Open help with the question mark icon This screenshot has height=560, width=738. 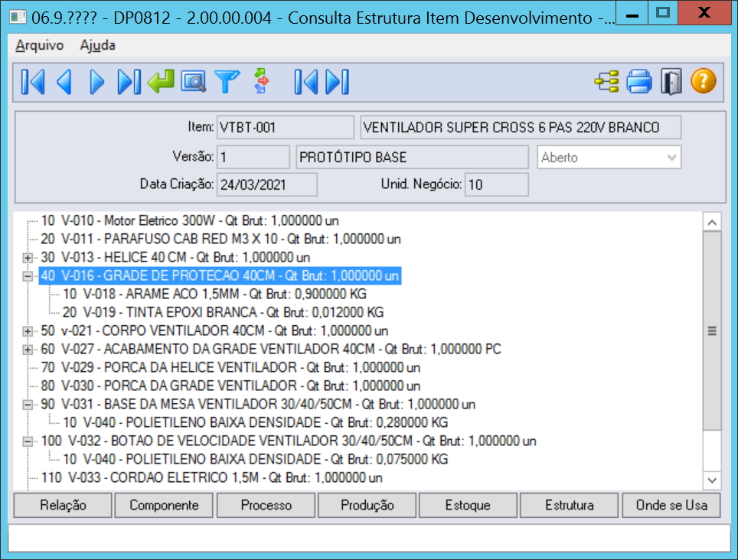coord(703,81)
